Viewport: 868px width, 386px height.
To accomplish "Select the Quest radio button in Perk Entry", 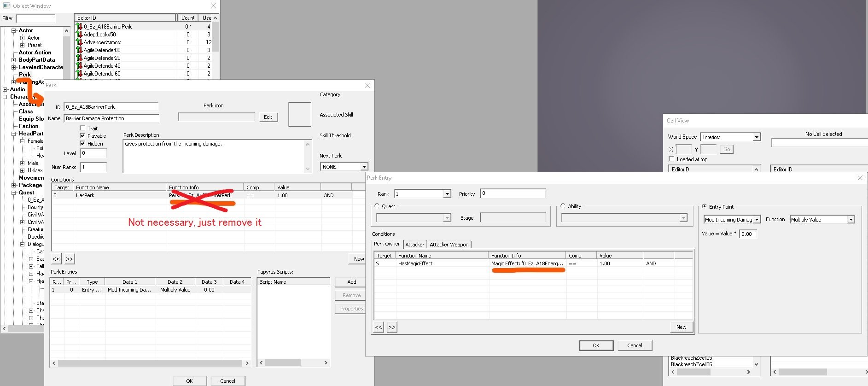I will 377,206.
